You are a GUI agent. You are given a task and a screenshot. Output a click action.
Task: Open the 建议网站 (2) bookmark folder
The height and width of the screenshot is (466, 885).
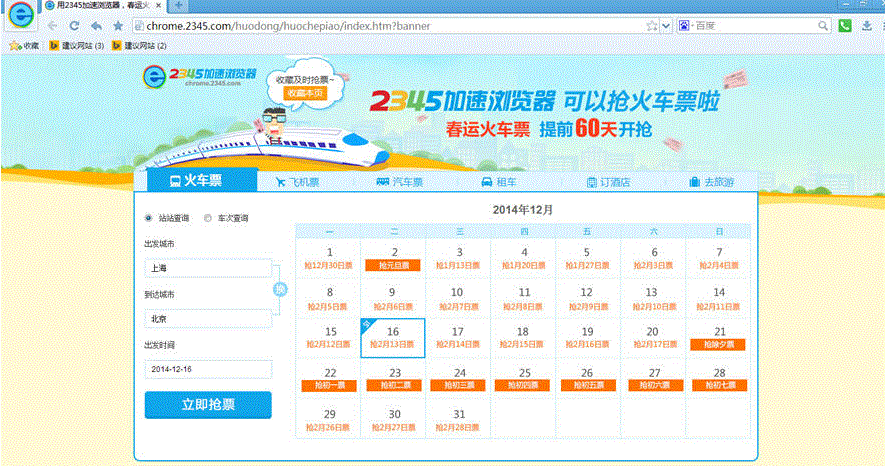(x=139, y=46)
